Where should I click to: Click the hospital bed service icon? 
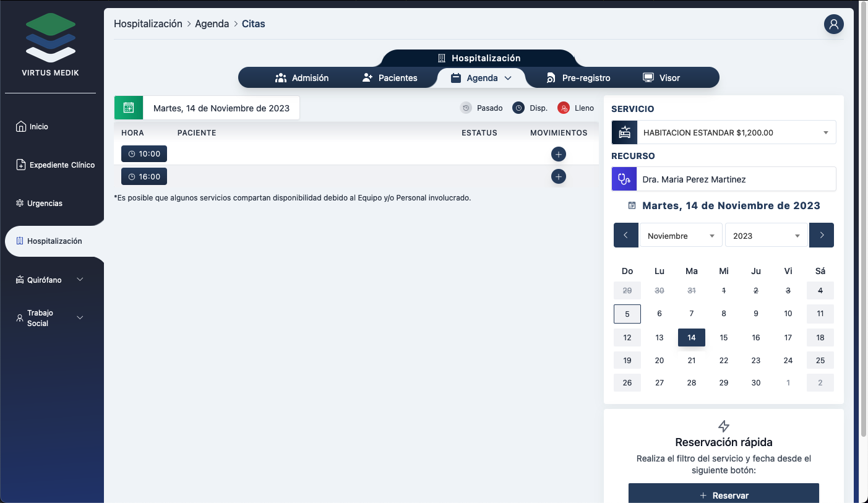(x=624, y=132)
